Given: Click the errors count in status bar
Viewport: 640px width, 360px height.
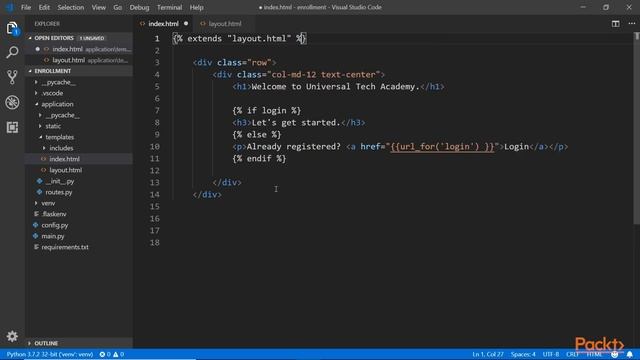Looking at the screenshot, I should point(105,354).
